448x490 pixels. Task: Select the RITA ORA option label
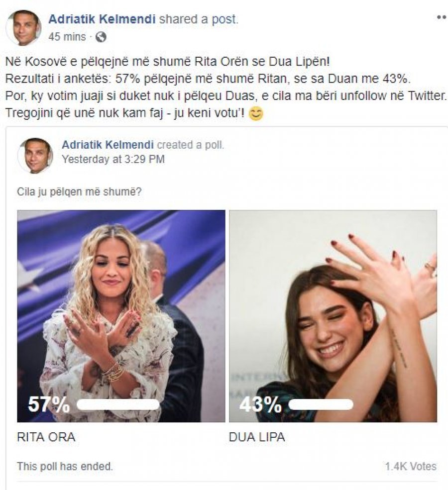pos(46,437)
